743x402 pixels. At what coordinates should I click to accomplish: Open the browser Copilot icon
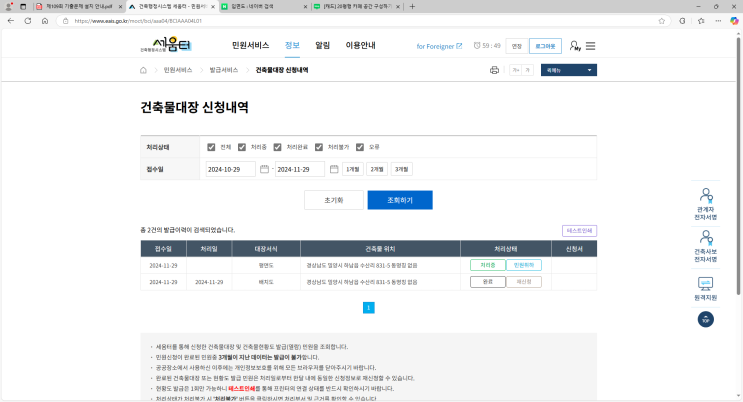pos(734,21)
